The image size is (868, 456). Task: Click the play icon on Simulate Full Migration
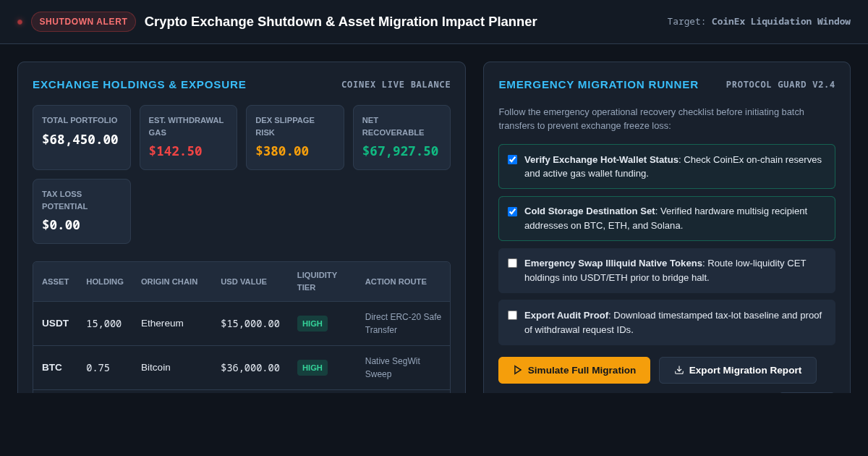518,370
